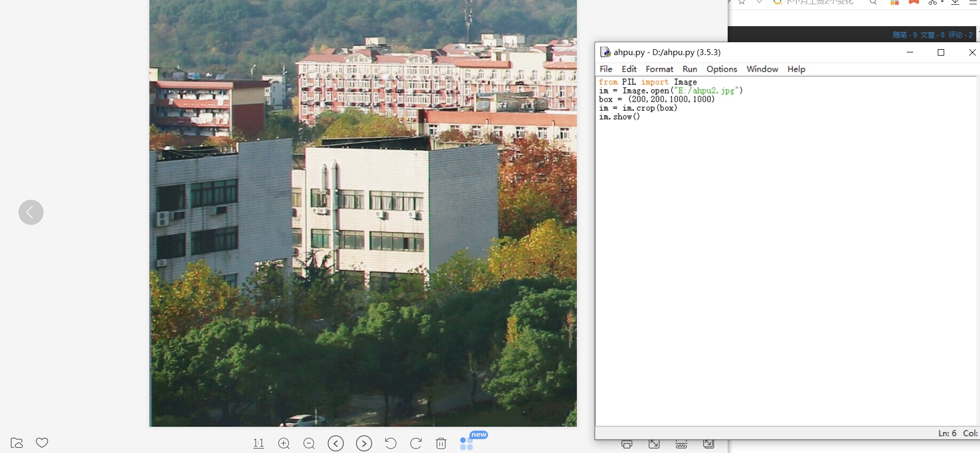Click the 'Ln: 6' status bar entry
This screenshot has width=980, height=453.
947,433
